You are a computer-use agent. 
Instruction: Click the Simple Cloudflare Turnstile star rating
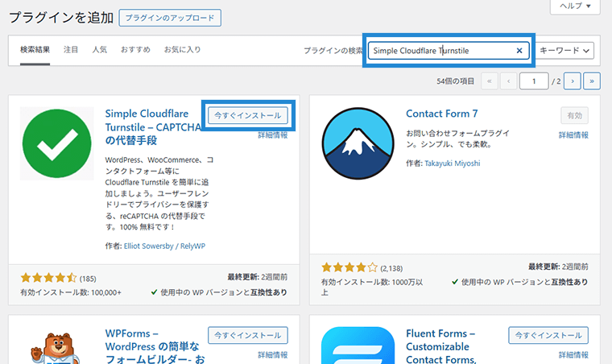point(49,278)
